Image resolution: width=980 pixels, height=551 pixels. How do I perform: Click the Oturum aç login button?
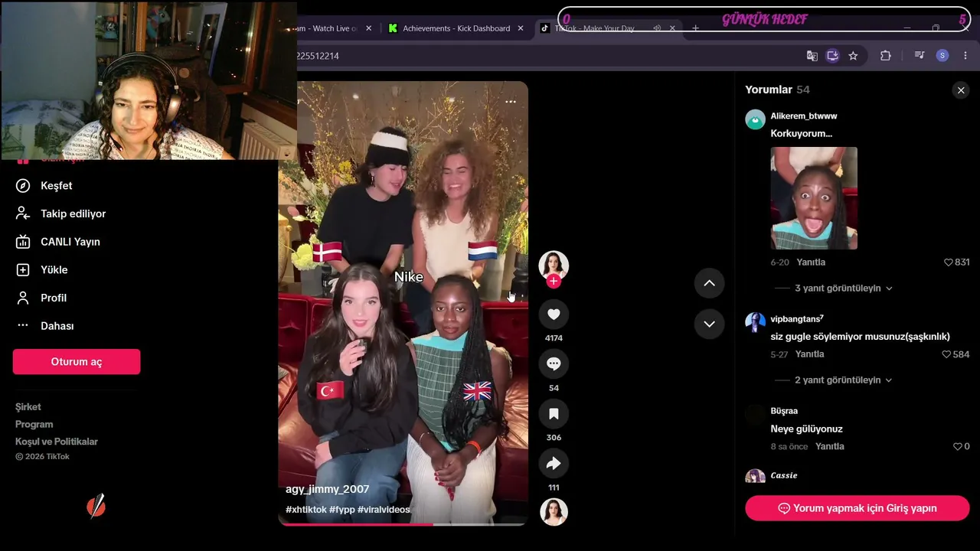(77, 362)
